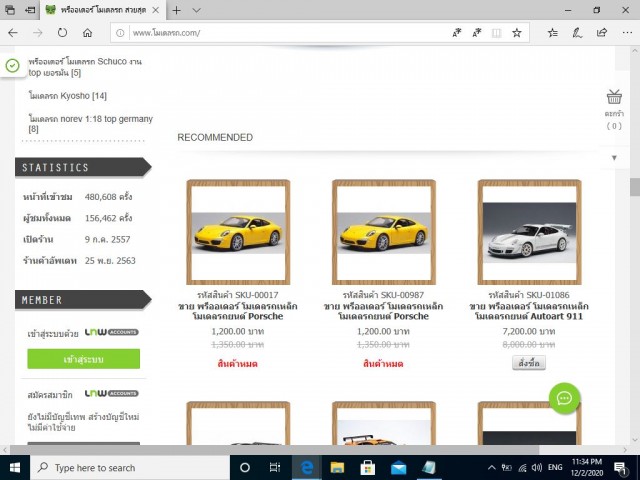
Task: Open the norev 1:18 top germany category
Action: (91, 124)
